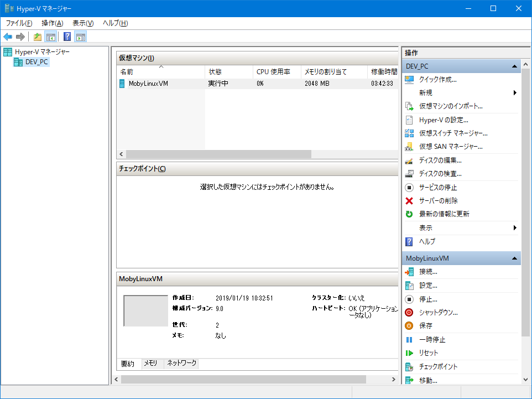
Task: Select Hyper-V マネージャー root tree node
Action: click(42, 52)
